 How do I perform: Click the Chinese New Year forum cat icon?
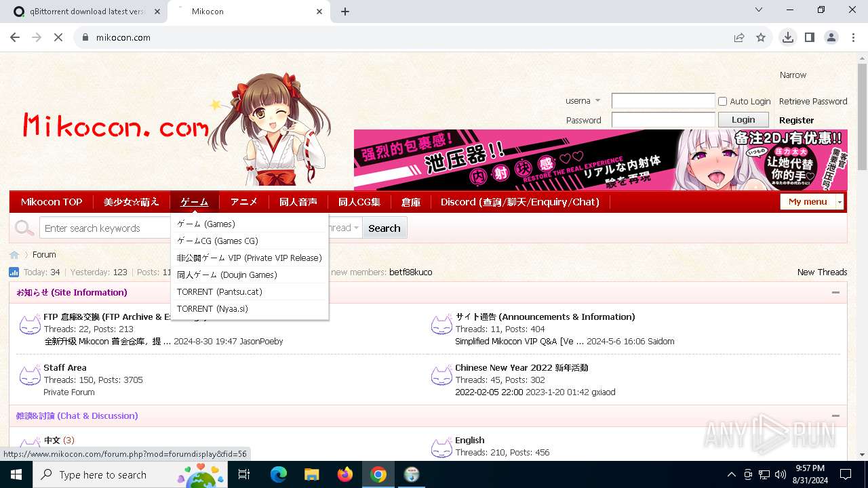(441, 375)
